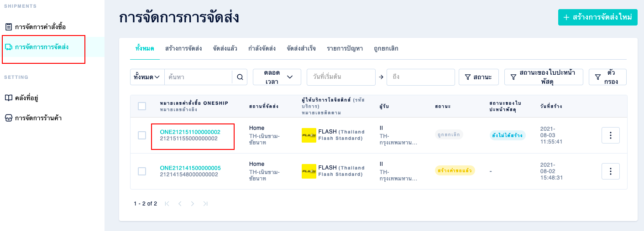Go to previous page of results
The height and width of the screenshot is (231, 644).
[180, 204]
